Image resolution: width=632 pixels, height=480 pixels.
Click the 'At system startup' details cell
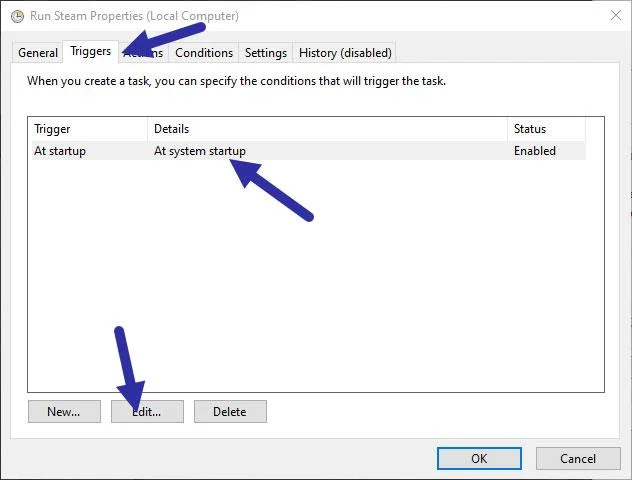pyautogui.click(x=327, y=151)
